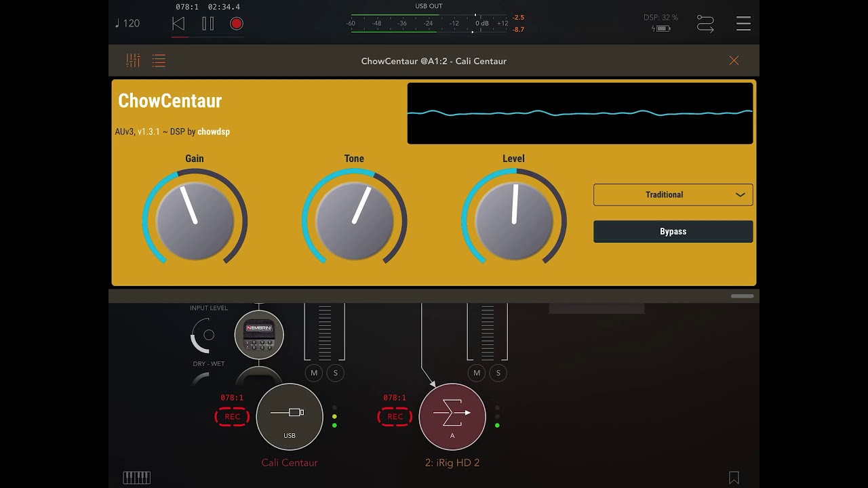The height and width of the screenshot is (488, 868).
Task: Open the routing icon near DSP meter
Action: click(x=705, y=24)
